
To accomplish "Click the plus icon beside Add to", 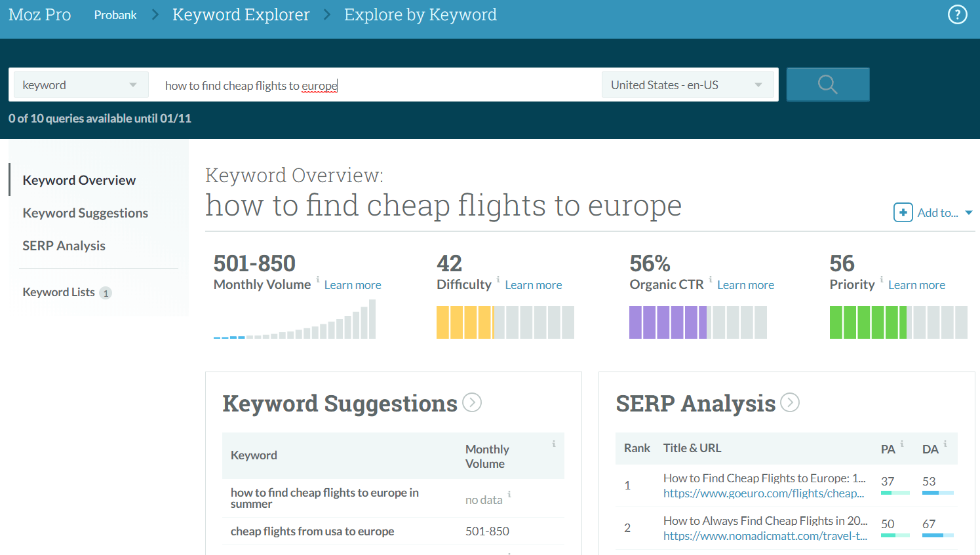I will 903,213.
